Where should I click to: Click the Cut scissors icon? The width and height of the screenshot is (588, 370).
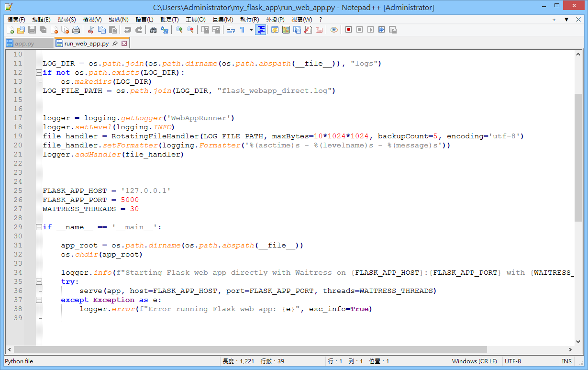point(90,30)
